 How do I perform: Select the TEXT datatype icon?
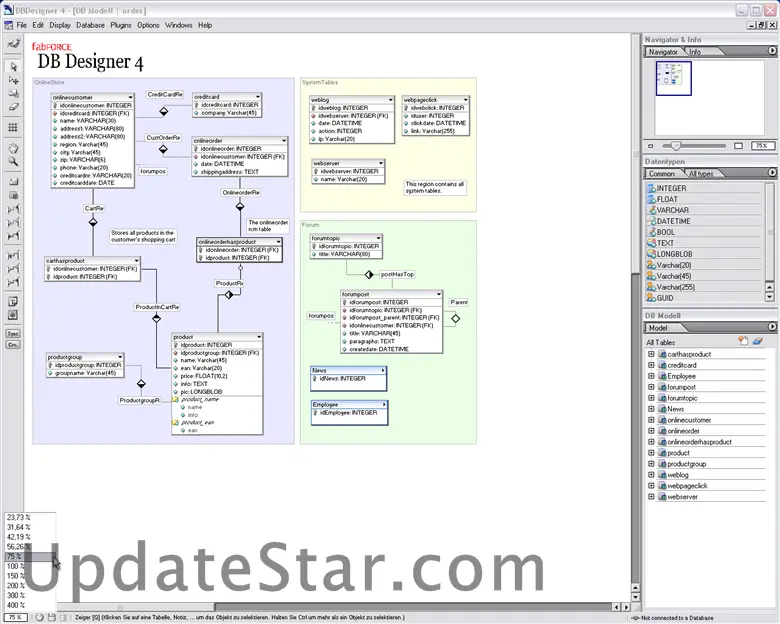(651, 243)
